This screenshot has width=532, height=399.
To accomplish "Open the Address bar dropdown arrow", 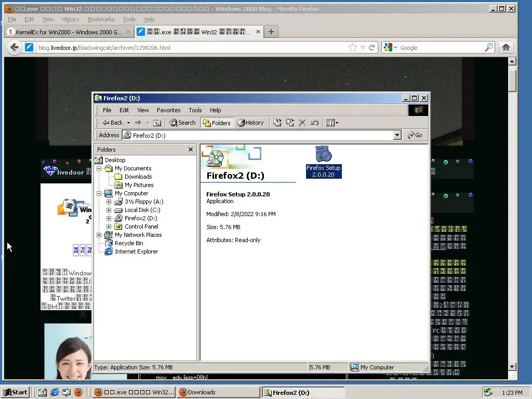I will 397,136.
